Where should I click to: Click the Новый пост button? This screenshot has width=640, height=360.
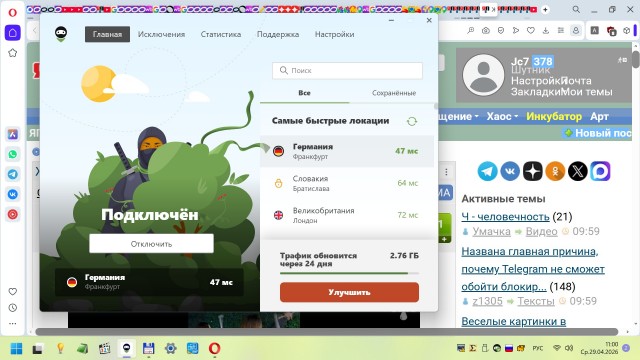598,133
